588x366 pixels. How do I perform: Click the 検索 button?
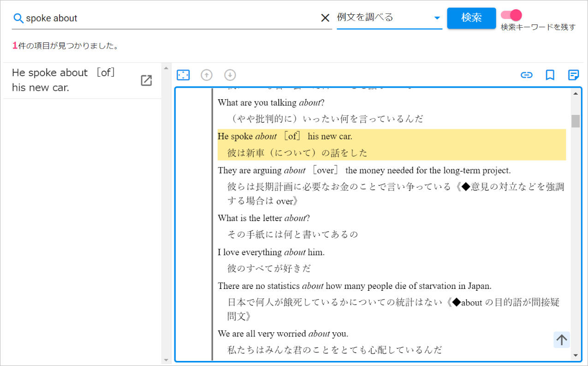click(x=471, y=18)
